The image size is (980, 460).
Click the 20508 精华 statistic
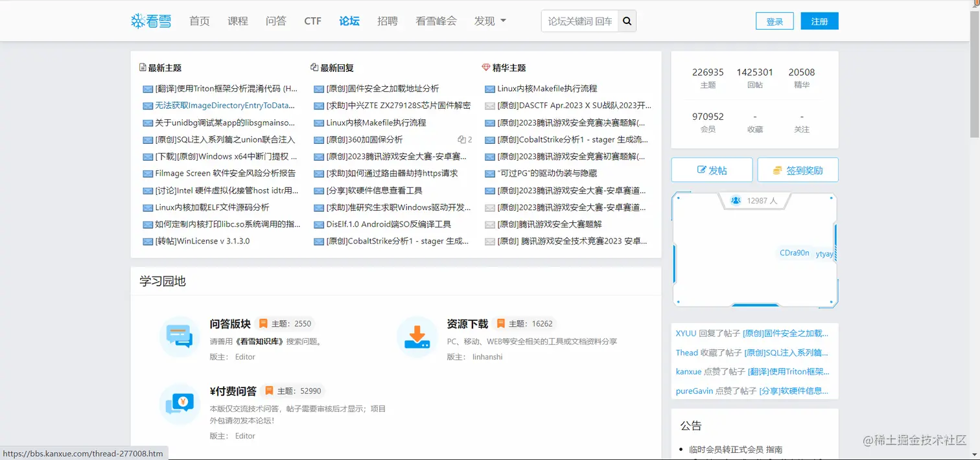coord(802,78)
